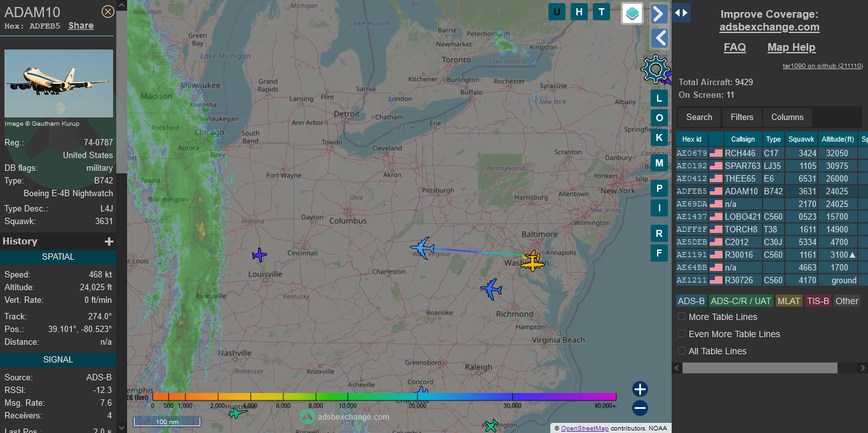This screenshot has height=433, width=868.
Task: Toggle the O map button
Action: tap(659, 118)
